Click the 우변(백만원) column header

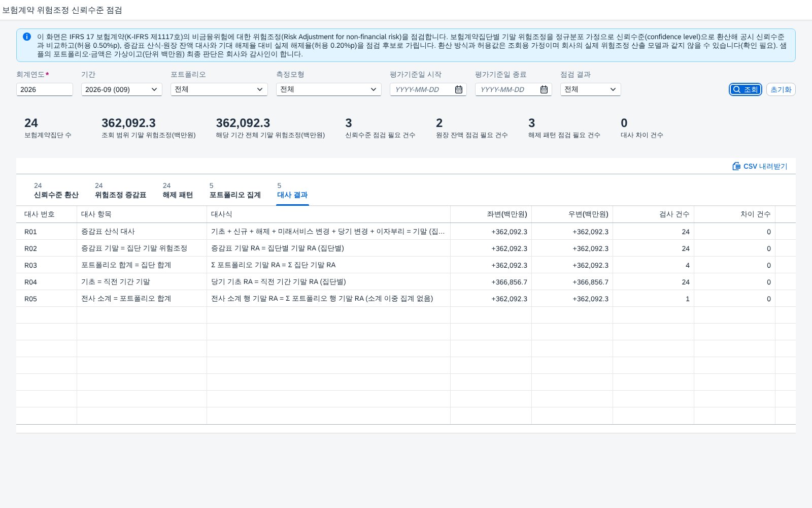pos(572,214)
